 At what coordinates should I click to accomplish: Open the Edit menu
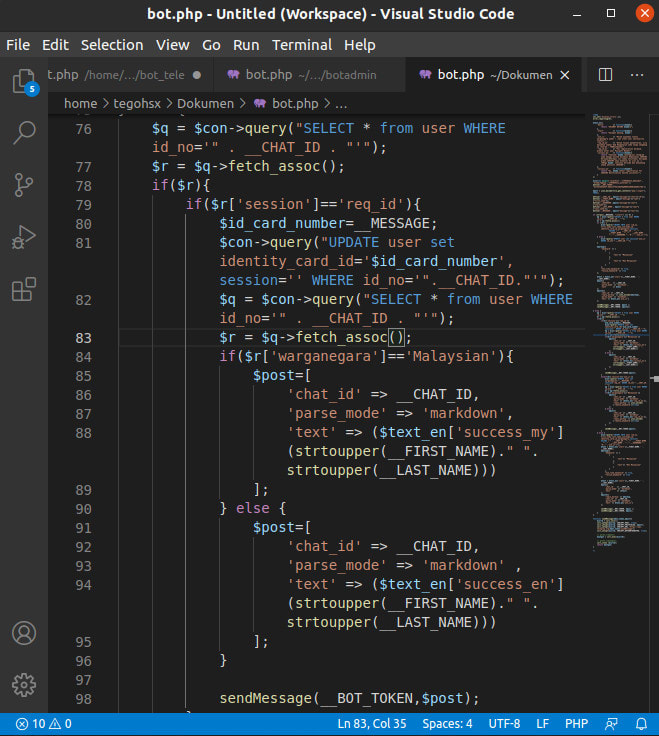pyautogui.click(x=55, y=45)
